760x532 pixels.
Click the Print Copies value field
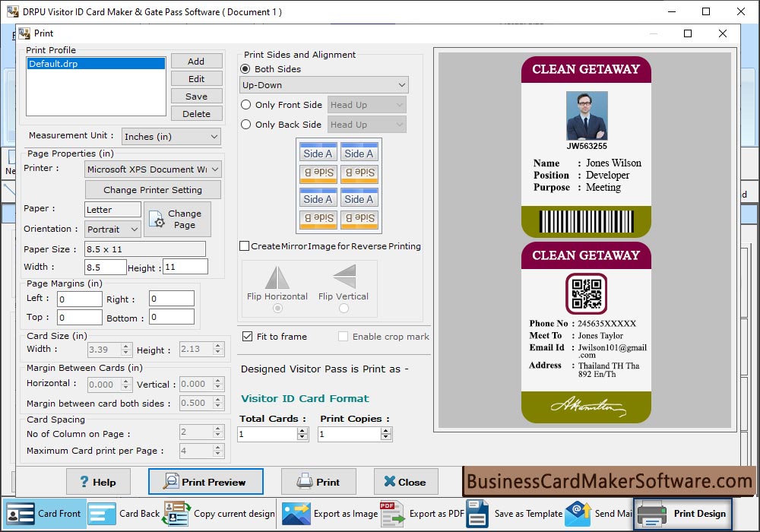click(350, 434)
